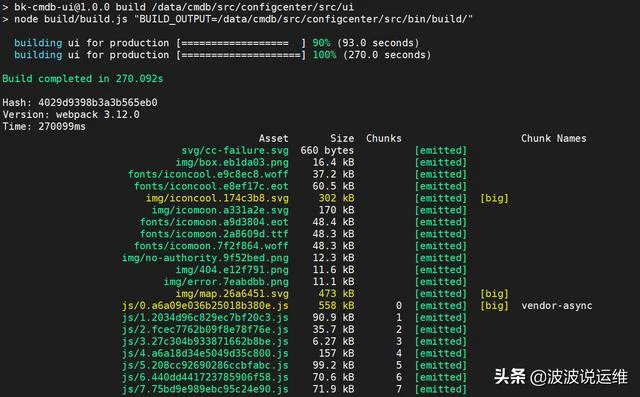Image resolution: width=640 pixels, height=397 pixels.
Task: Click the chunk number 4
Action: (x=399, y=353)
